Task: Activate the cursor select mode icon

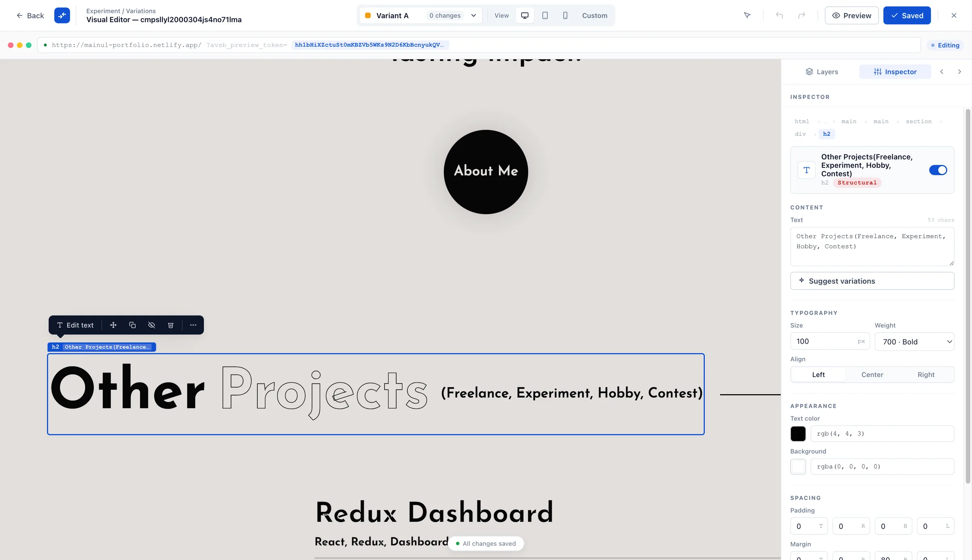Action: pyautogui.click(x=747, y=15)
